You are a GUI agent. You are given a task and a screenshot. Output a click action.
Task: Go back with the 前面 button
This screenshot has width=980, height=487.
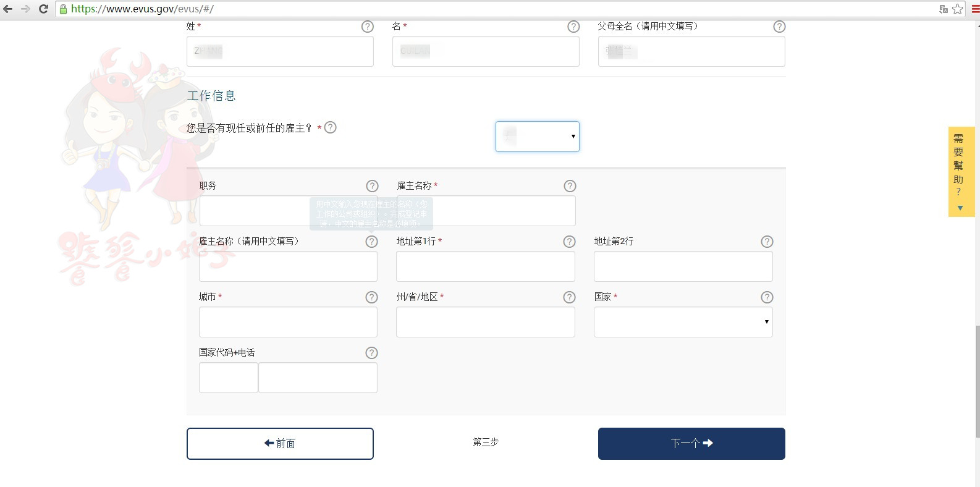pyautogui.click(x=280, y=444)
